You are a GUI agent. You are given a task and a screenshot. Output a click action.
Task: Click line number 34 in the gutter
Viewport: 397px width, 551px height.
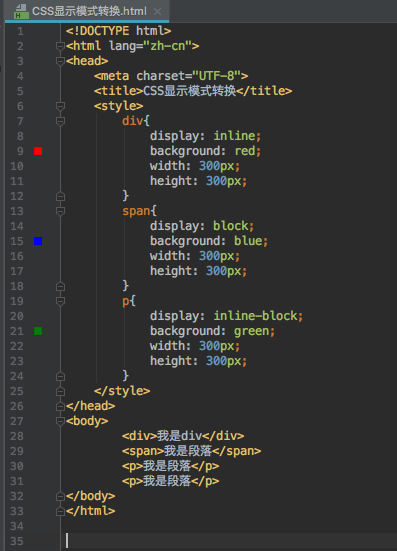pyautogui.click(x=17, y=526)
